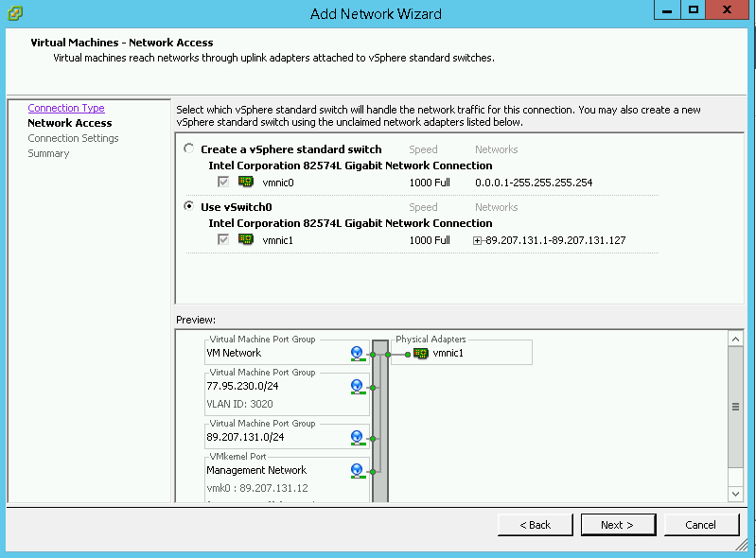Click the VLAN ID: 3020 text

coord(239,404)
